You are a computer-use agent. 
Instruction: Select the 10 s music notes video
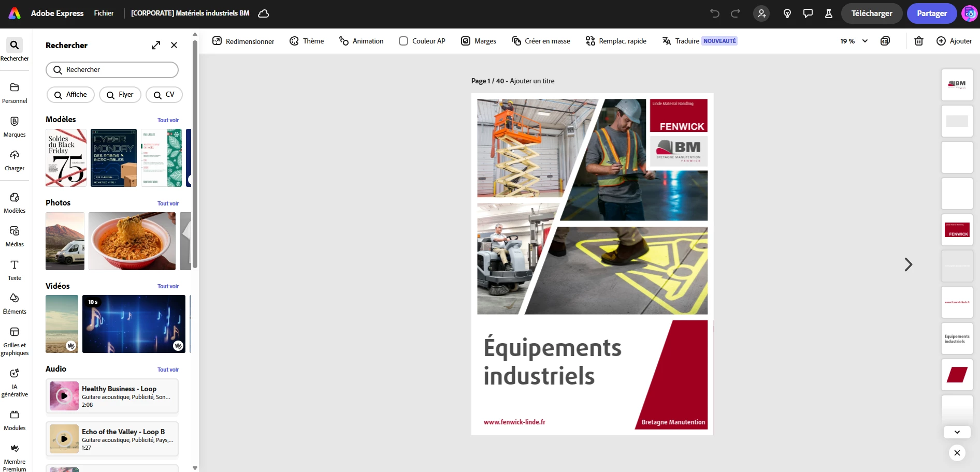tap(134, 324)
